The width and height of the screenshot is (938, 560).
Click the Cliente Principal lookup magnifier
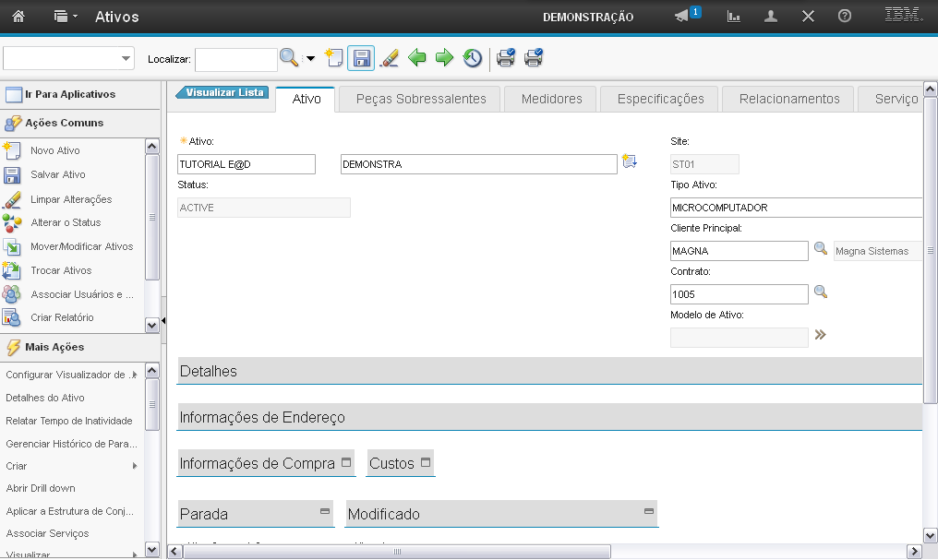pyautogui.click(x=820, y=249)
